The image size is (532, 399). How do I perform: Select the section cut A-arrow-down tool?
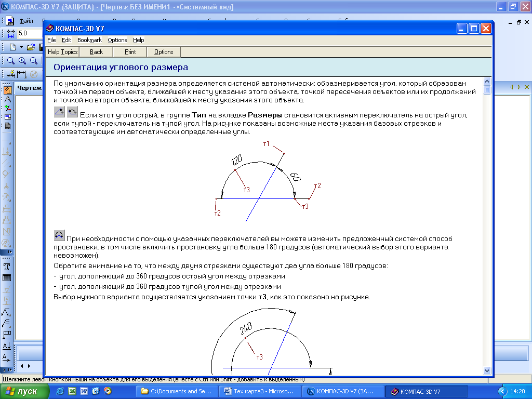coord(6,346)
